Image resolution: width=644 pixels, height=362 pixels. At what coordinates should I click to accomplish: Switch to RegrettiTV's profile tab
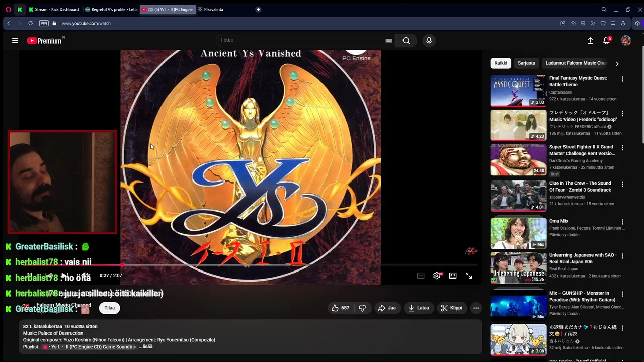[111, 9]
